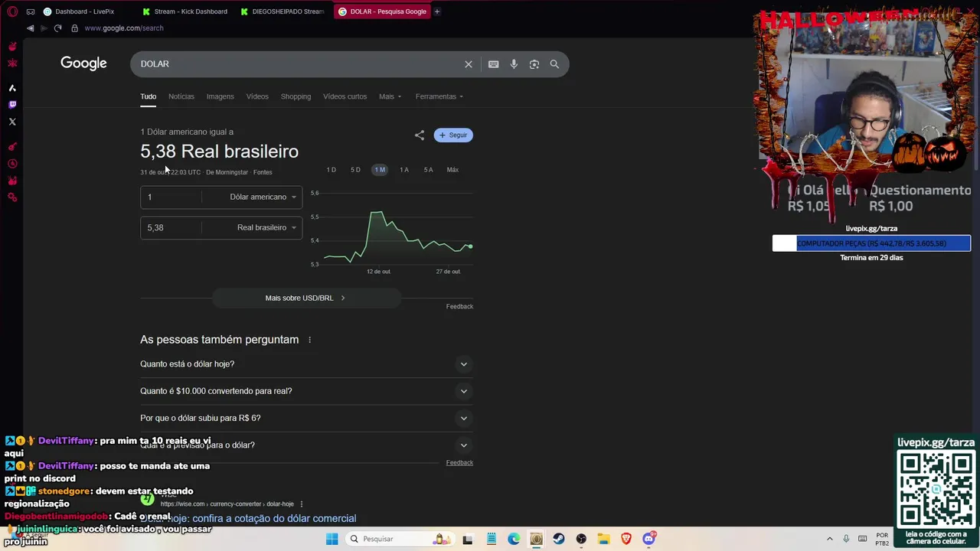Open the Imagens results tab
Screen dimensions: 980x551
220,96
